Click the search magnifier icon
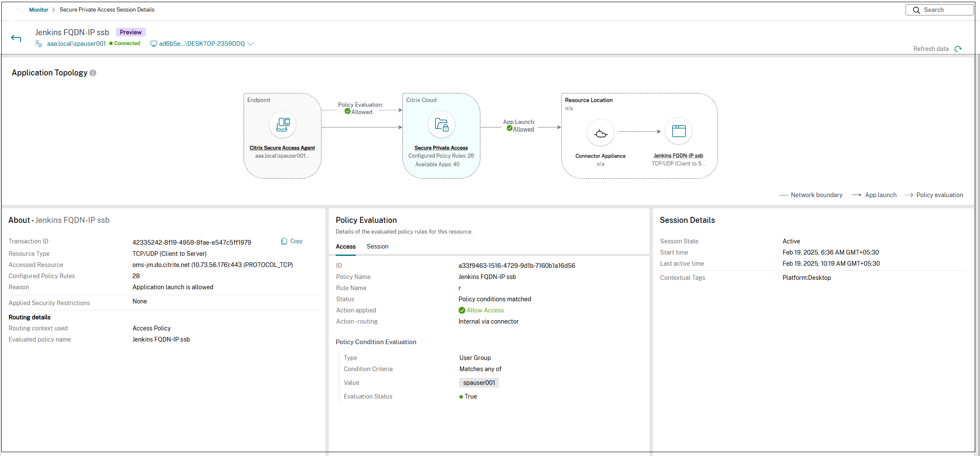Screen dimensions: 980x456 [916, 9]
